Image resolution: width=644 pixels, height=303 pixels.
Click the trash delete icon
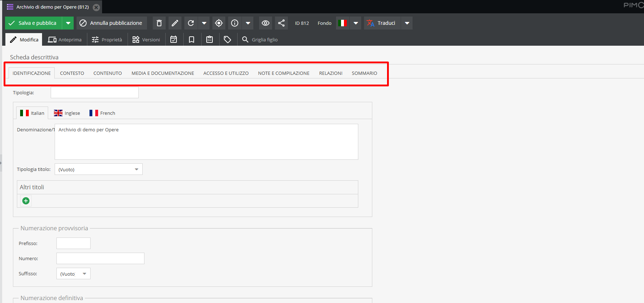159,23
